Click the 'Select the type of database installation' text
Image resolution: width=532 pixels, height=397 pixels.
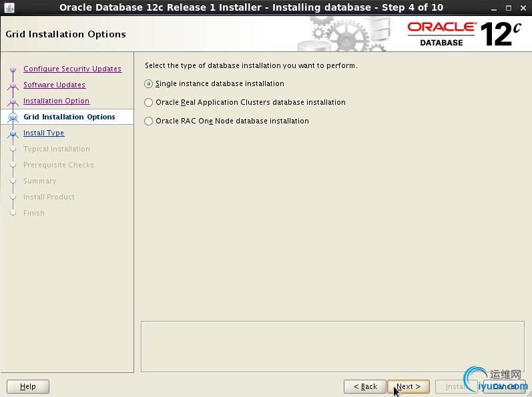[x=251, y=65]
